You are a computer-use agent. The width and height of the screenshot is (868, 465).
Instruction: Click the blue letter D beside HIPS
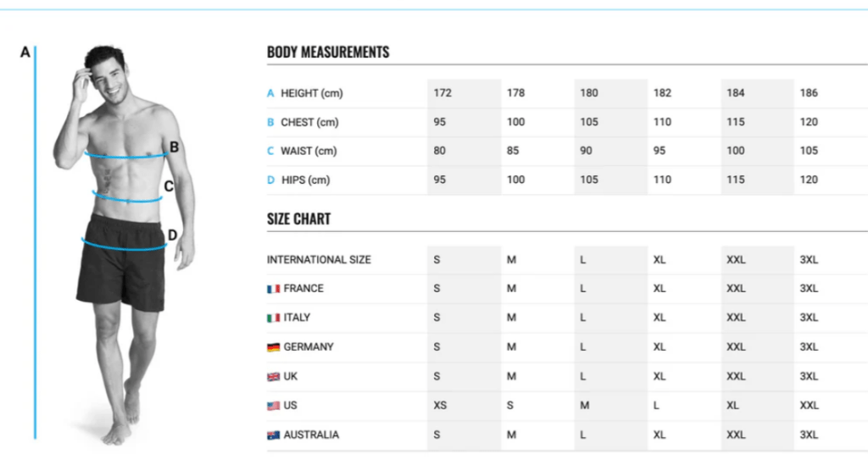tap(270, 180)
